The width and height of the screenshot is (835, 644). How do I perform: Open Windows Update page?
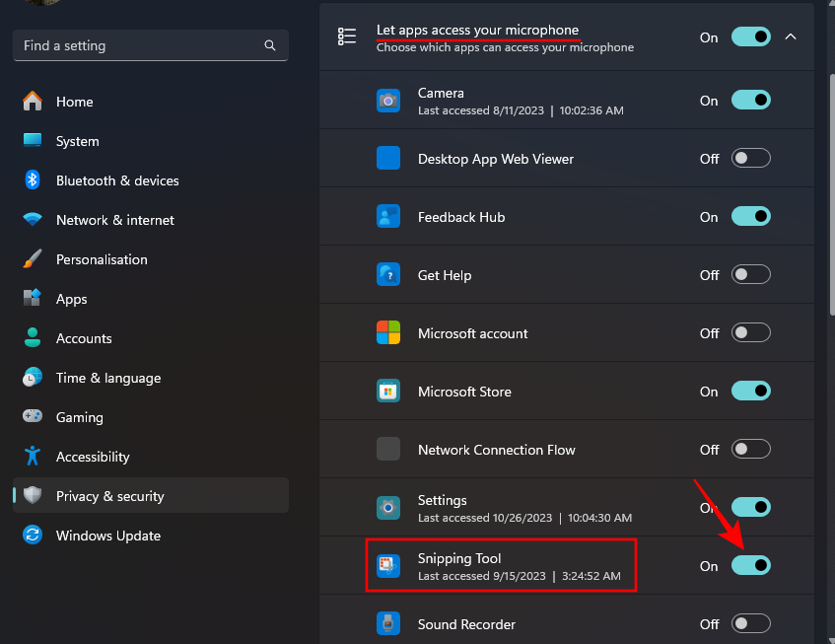click(x=151, y=535)
